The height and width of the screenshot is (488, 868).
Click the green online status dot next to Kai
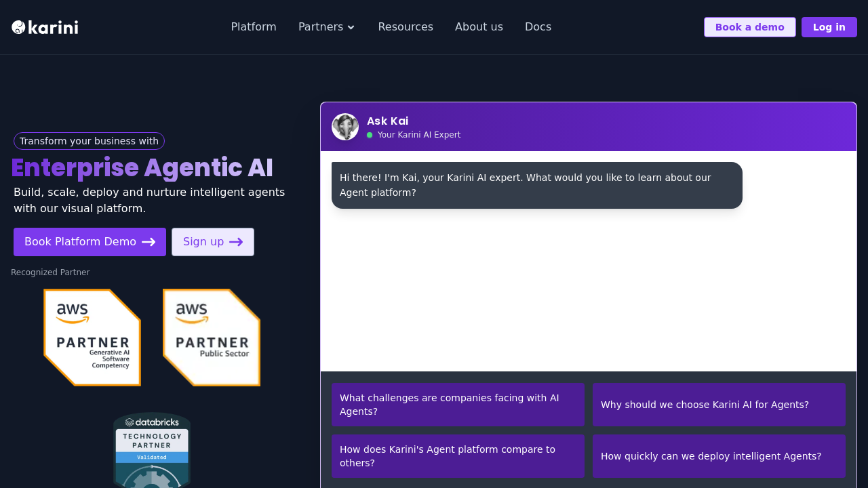(x=370, y=135)
